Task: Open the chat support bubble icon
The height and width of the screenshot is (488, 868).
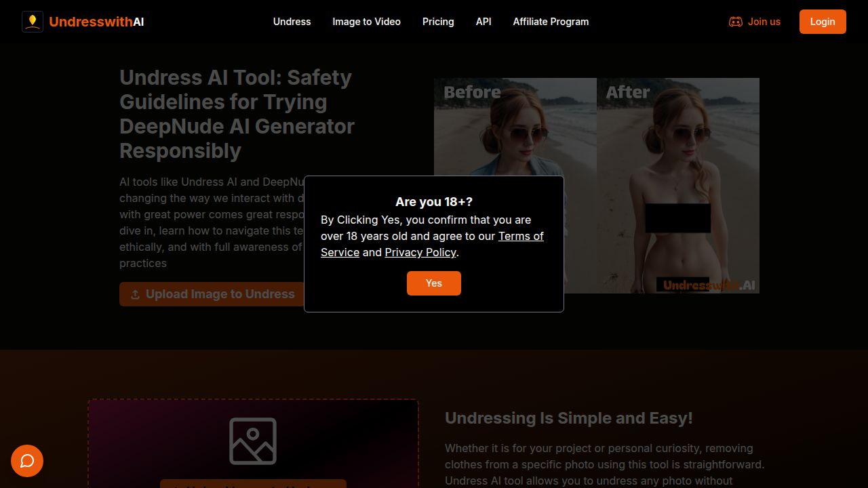Action: coord(27,461)
